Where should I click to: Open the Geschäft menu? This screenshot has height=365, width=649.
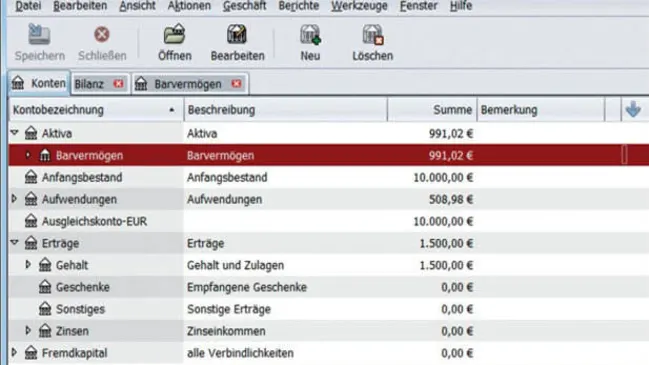[x=244, y=6]
